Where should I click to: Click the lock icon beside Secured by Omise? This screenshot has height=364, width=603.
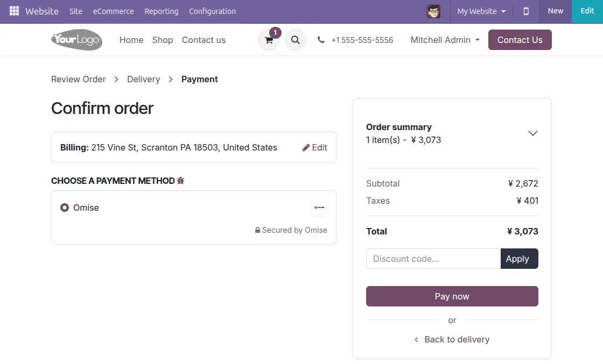pyautogui.click(x=257, y=230)
